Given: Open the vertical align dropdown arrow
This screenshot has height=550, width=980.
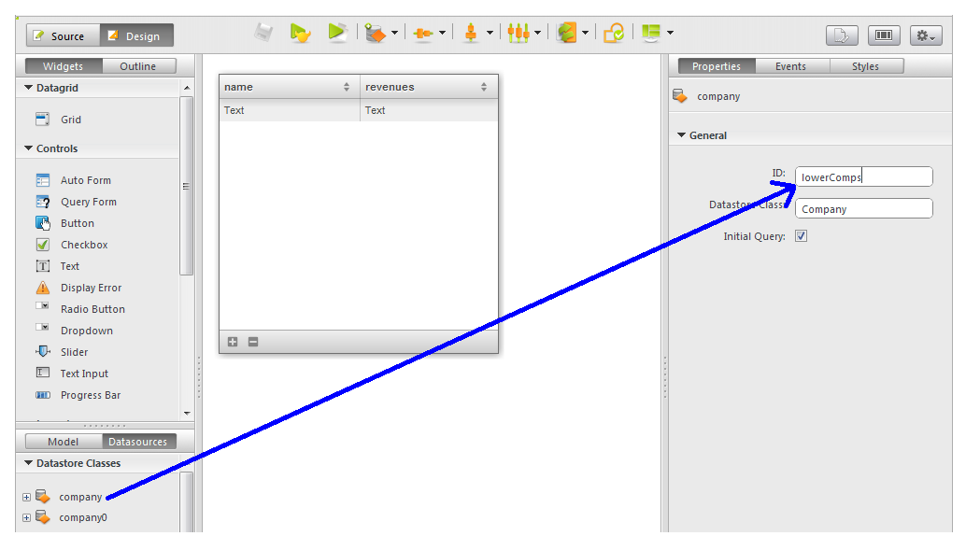Looking at the screenshot, I should coord(490,33).
